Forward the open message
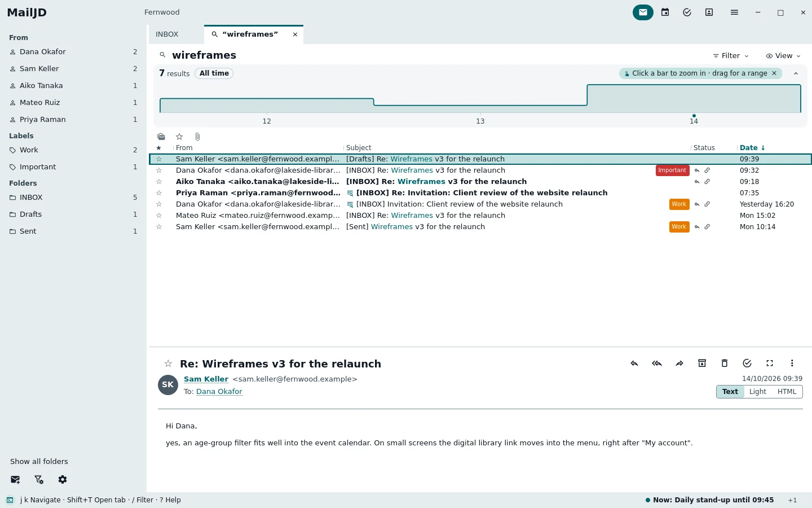Image resolution: width=812 pixels, height=508 pixels. pos(679,364)
